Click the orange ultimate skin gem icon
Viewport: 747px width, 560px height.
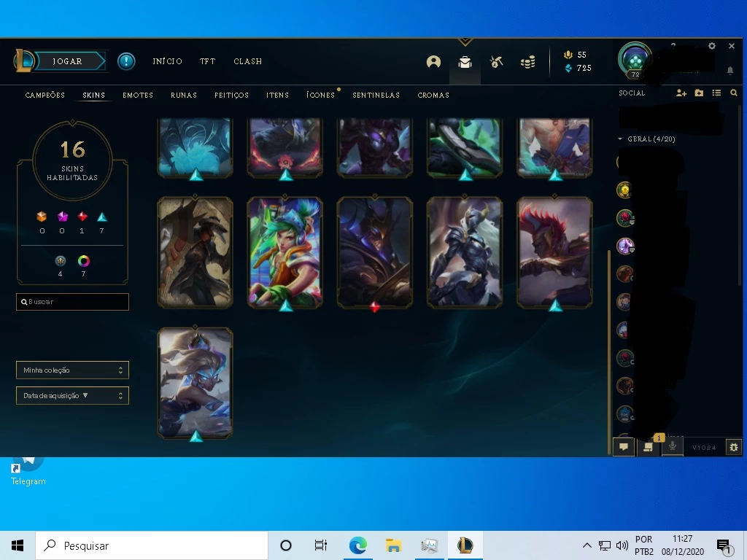pos(42,217)
